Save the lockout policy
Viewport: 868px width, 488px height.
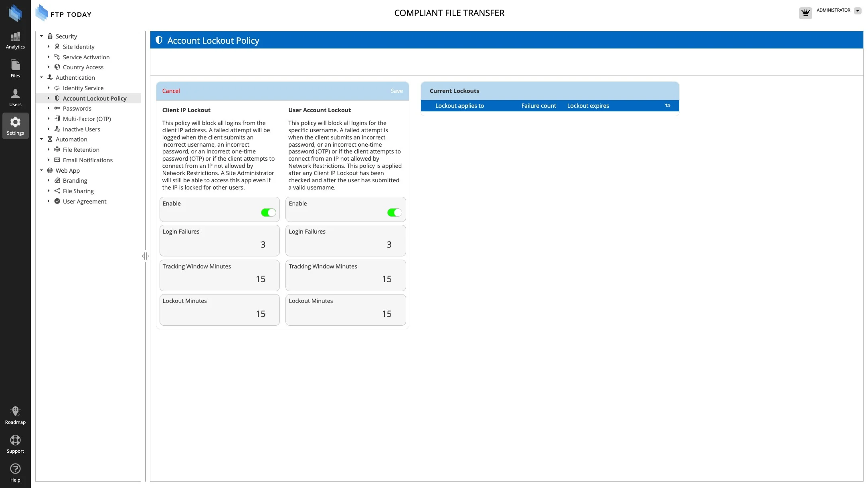(397, 91)
